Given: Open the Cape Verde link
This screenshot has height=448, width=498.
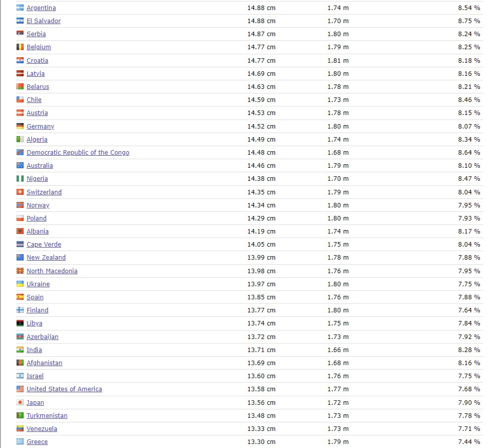Looking at the screenshot, I should point(44,245).
